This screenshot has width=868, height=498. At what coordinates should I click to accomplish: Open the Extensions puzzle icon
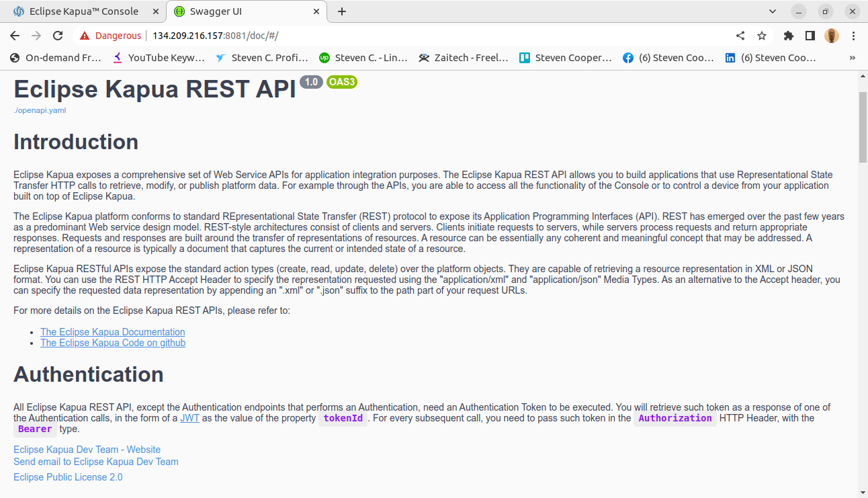789,36
